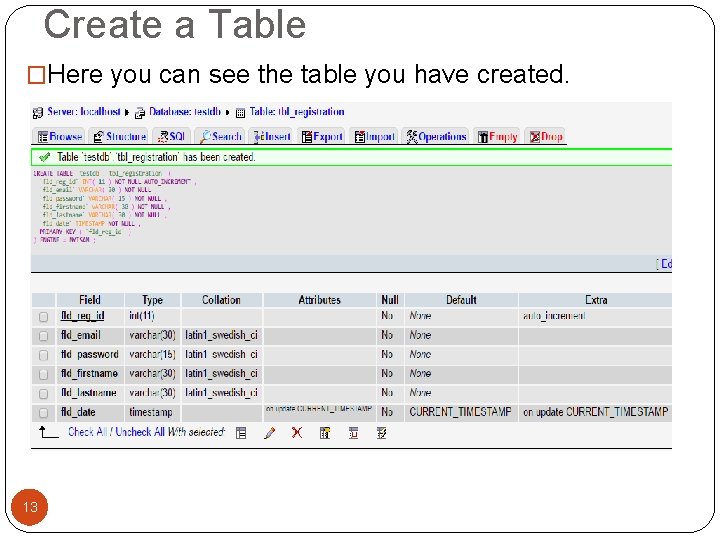Click the Field column header

[90, 300]
